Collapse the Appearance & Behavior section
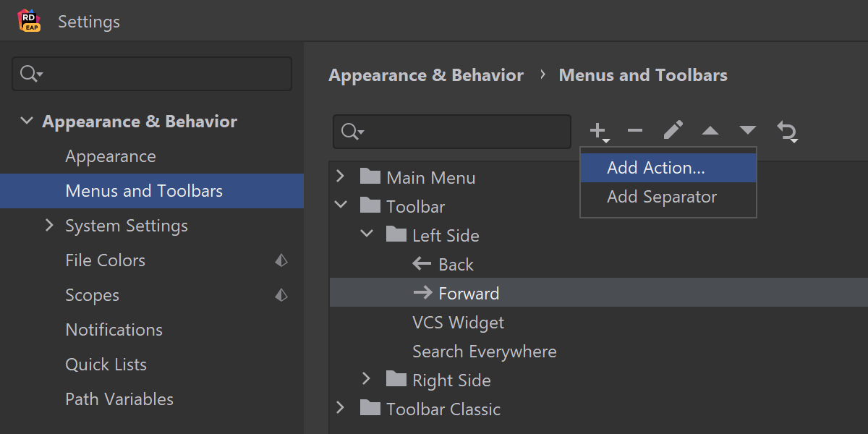 [x=27, y=122]
